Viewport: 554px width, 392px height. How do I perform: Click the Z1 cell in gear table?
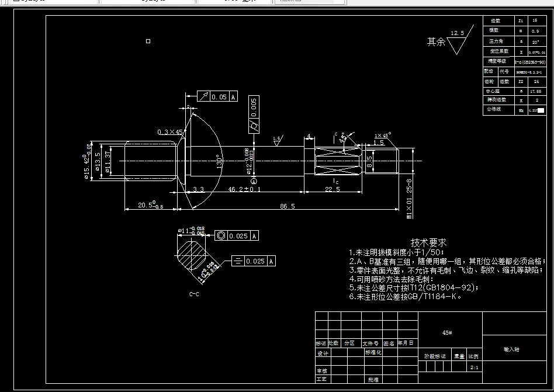click(x=521, y=21)
